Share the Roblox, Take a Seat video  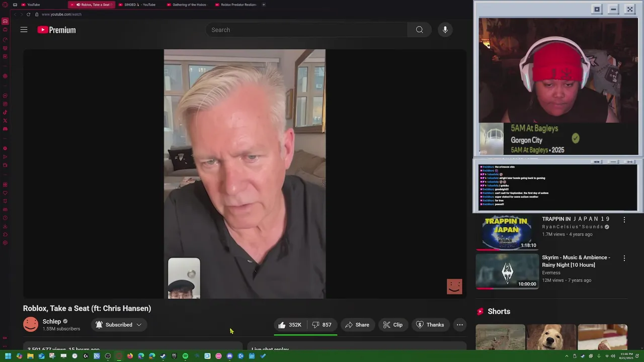coord(357,325)
